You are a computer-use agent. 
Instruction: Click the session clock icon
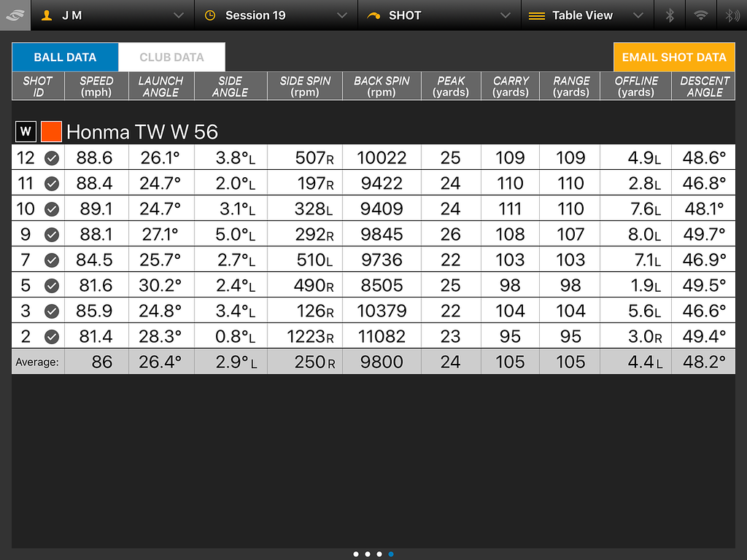tap(209, 16)
